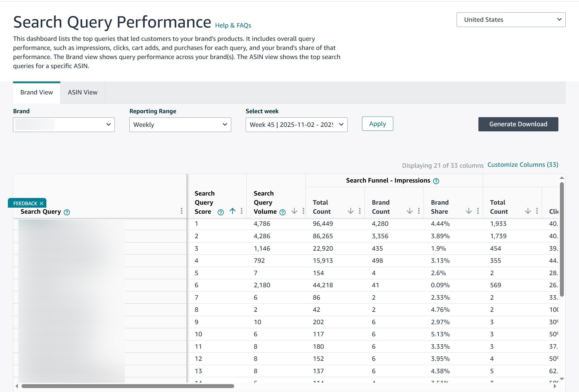Click the Search Query Score help icon
579x392 pixels.
coord(221,212)
